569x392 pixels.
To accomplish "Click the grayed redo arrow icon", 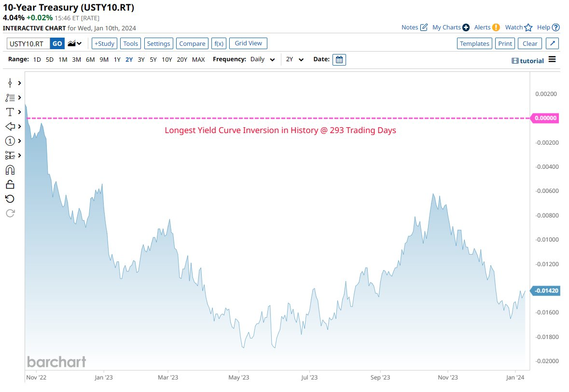I will pyautogui.click(x=10, y=213).
